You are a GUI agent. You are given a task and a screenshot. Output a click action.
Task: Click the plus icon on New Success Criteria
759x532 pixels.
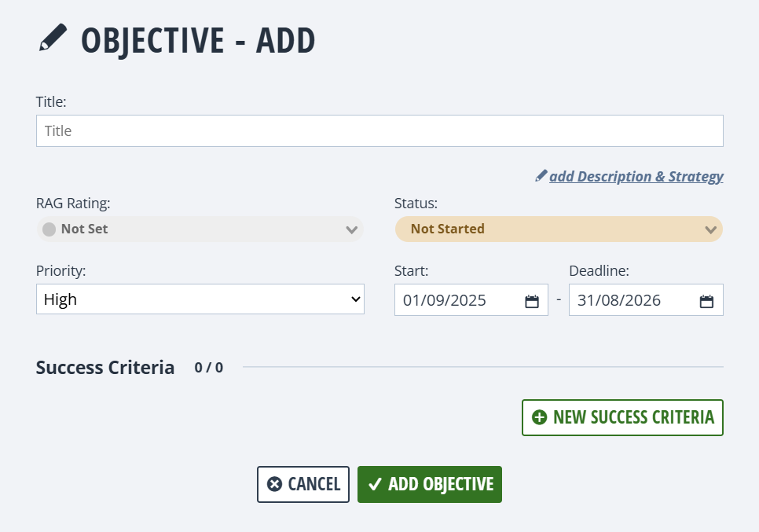coord(539,417)
